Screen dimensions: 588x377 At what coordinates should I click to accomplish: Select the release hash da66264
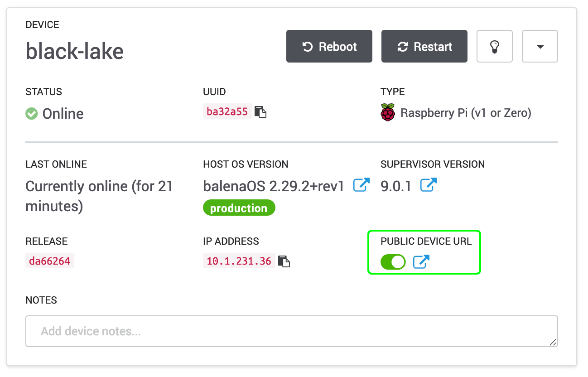click(50, 261)
